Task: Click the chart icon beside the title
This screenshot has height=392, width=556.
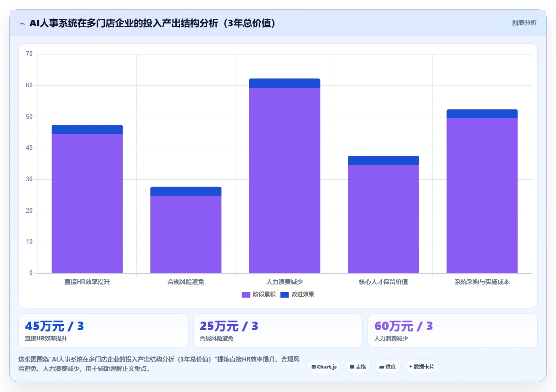Action: (23, 24)
